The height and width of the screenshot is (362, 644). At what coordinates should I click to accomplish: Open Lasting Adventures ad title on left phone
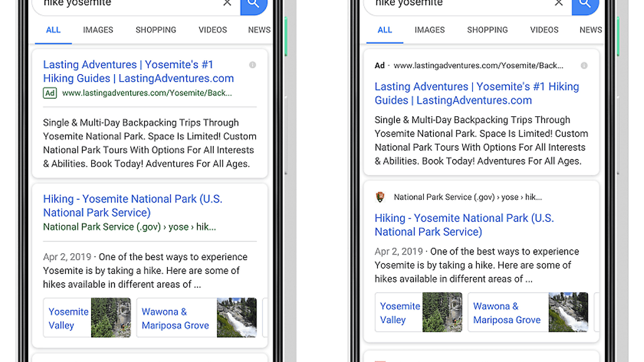pyautogui.click(x=138, y=72)
